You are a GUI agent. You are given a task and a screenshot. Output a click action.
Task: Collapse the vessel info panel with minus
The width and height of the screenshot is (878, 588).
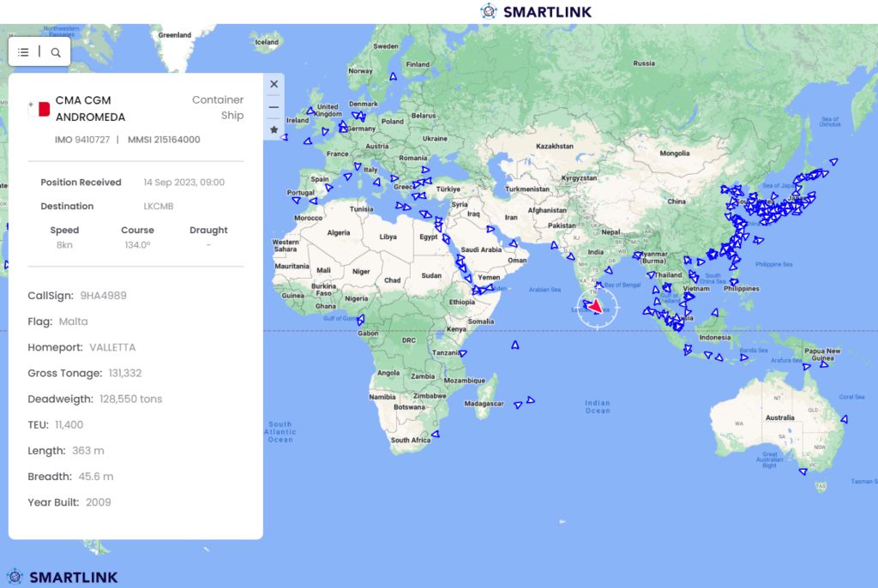point(274,107)
